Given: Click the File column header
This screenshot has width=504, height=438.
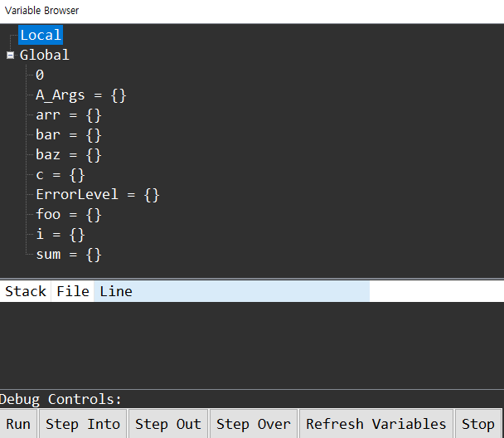Looking at the screenshot, I should (73, 291).
